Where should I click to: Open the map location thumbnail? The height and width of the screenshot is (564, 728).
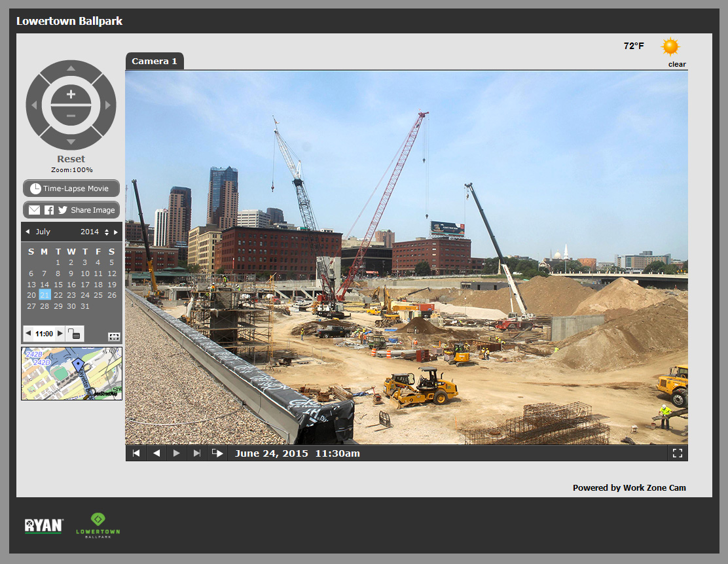pos(71,373)
